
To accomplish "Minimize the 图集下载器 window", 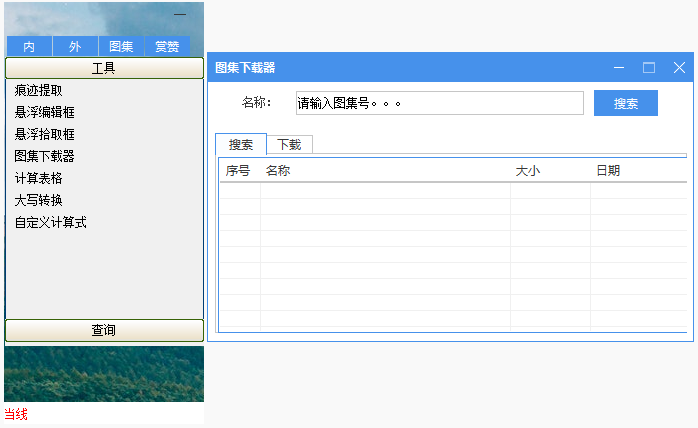I will 619,68.
